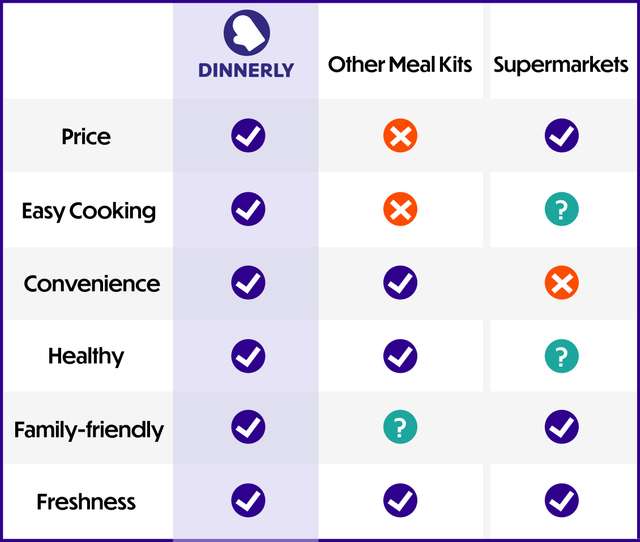Click Dinnerly Freshness checkmark icon
640x542 pixels.
pos(248,500)
